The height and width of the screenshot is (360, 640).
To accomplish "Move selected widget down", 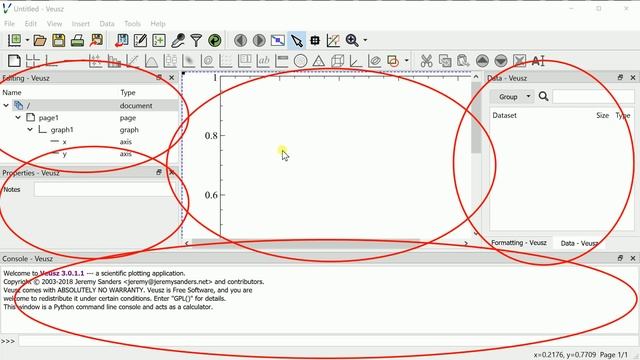I will pyautogui.click(x=501, y=61).
